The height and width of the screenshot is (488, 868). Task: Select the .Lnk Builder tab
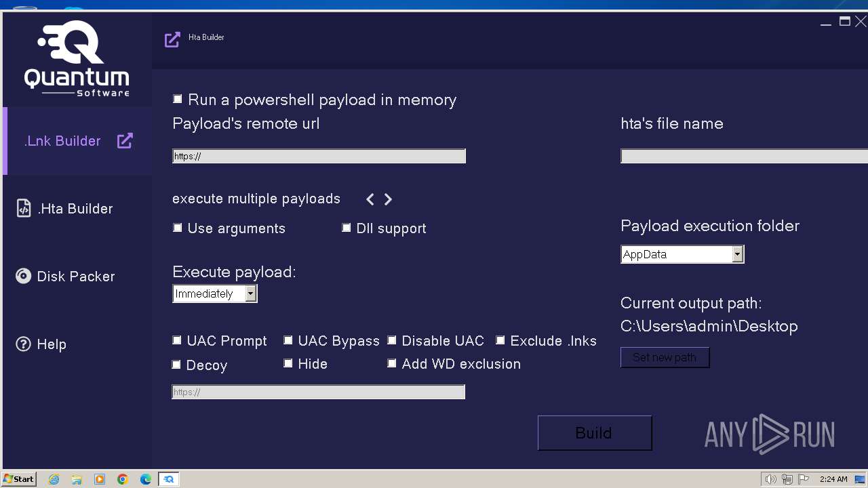click(x=77, y=141)
